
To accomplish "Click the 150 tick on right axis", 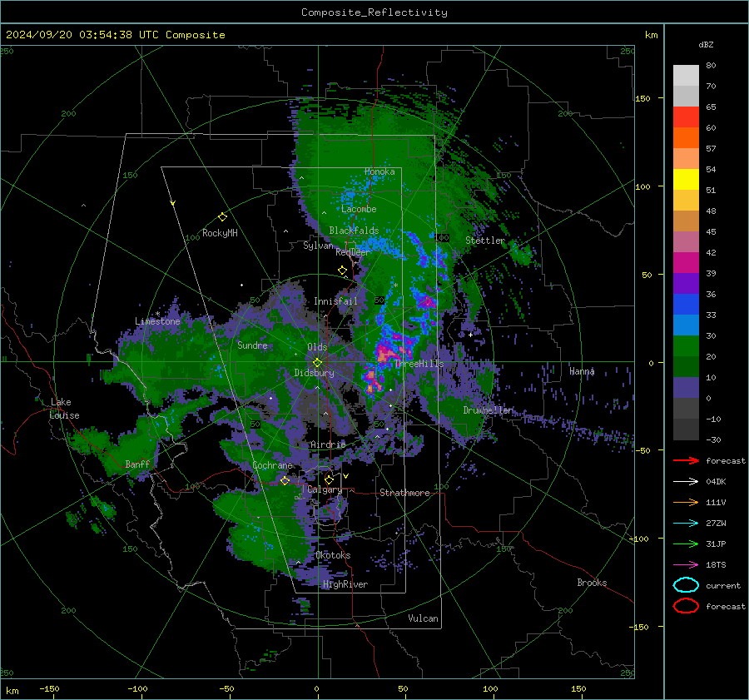I will click(x=642, y=98).
